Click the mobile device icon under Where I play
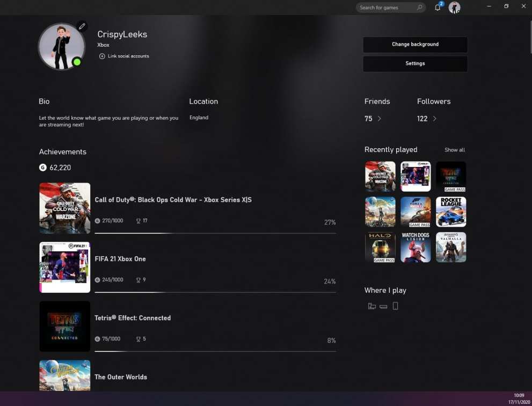This screenshot has height=406, width=532. point(396,306)
